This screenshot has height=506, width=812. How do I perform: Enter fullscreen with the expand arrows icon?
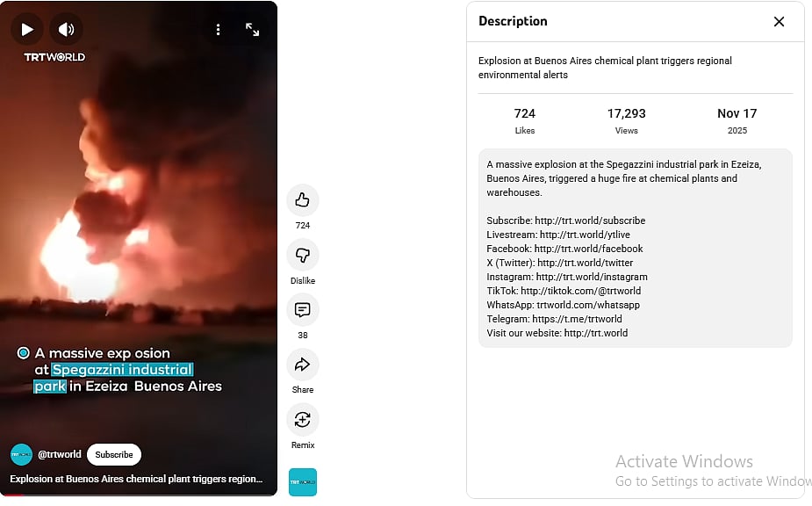coord(252,30)
